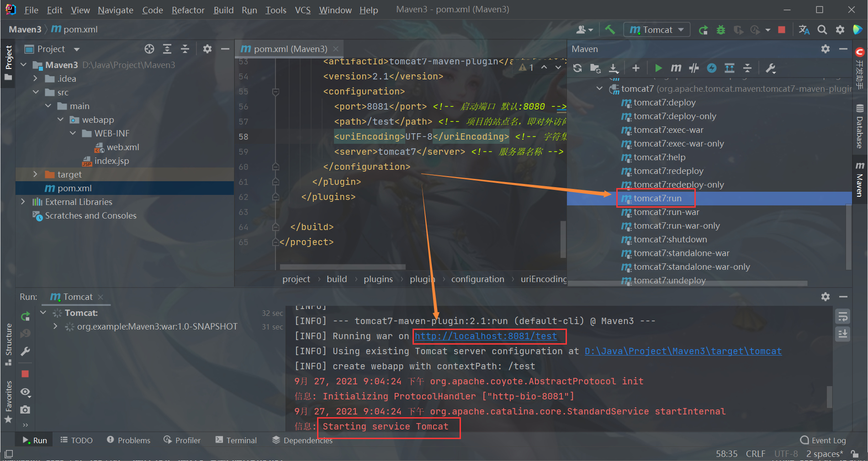Select web.xml in project tree

123,147
